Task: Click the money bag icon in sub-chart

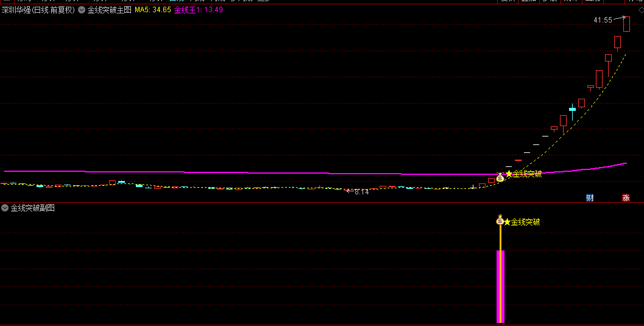Action: (x=500, y=220)
